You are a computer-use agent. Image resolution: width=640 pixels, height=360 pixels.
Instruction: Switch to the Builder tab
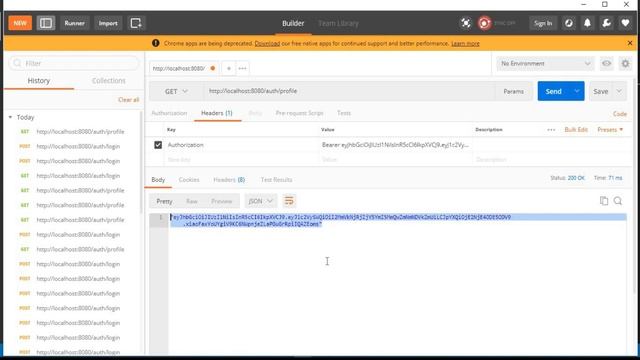[x=293, y=23]
